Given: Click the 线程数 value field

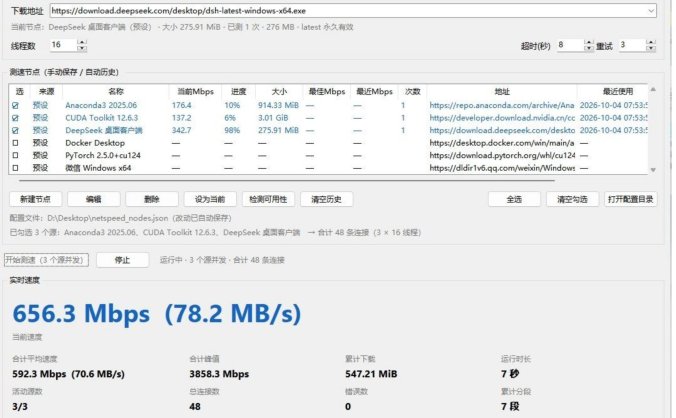Looking at the screenshot, I should tap(63, 45).
